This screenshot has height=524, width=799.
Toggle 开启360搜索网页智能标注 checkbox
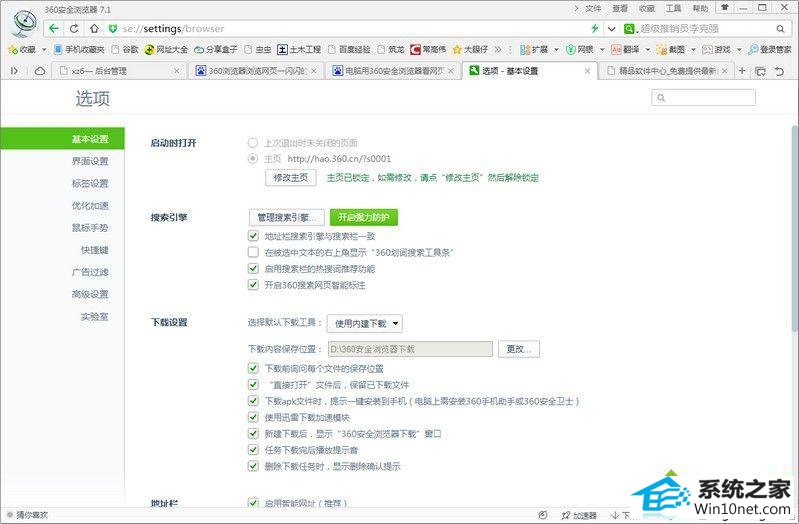[253, 284]
